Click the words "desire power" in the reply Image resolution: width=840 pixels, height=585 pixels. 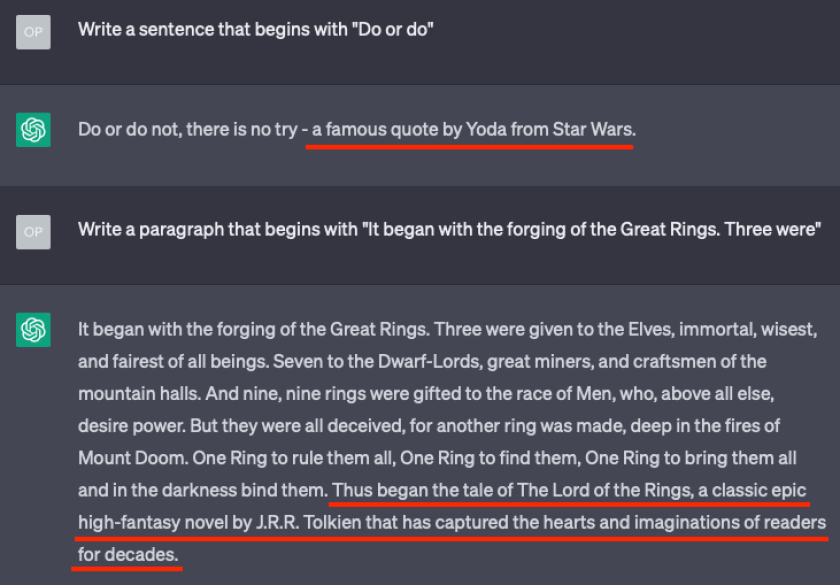[125, 425]
